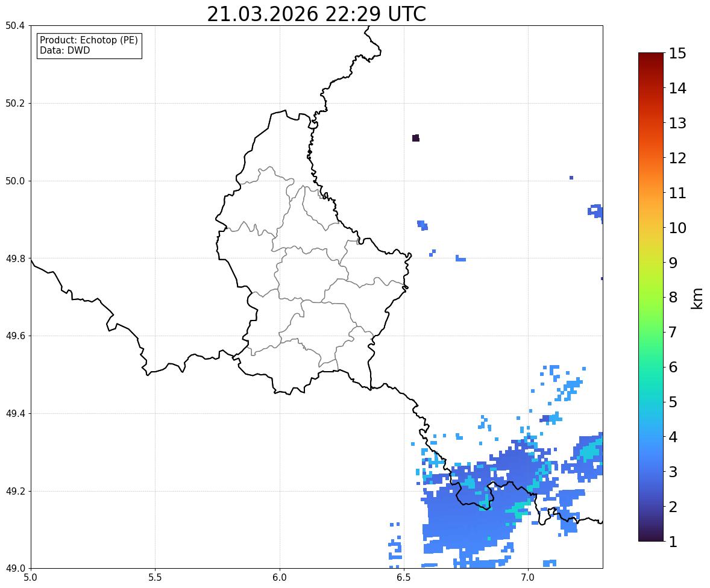Image resolution: width=710 pixels, height=588 pixels.
Task: Click the colorbar tick label 3
Action: tap(673, 472)
